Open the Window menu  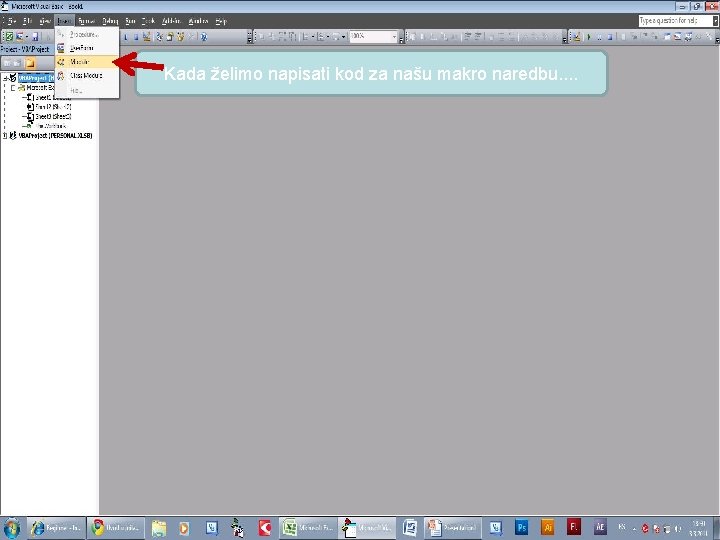tap(198, 21)
